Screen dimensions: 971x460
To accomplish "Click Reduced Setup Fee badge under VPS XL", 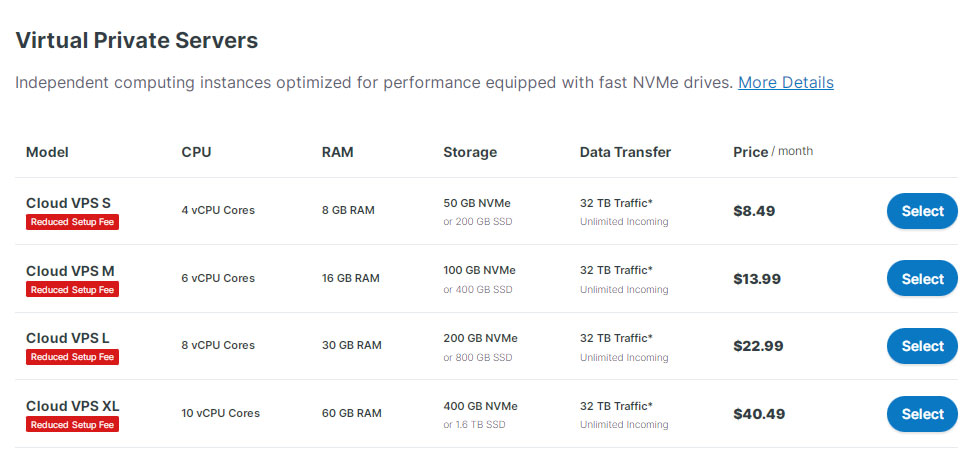I will (x=72, y=425).
